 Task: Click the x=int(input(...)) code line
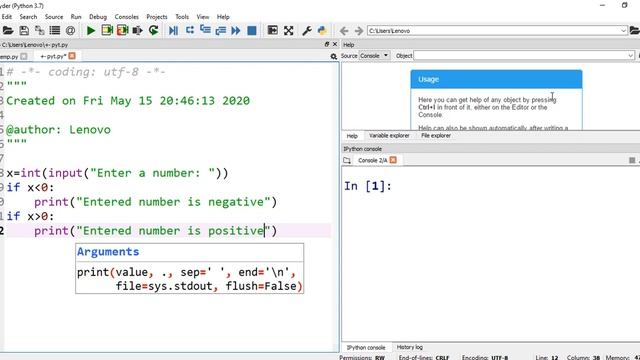tap(117, 173)
